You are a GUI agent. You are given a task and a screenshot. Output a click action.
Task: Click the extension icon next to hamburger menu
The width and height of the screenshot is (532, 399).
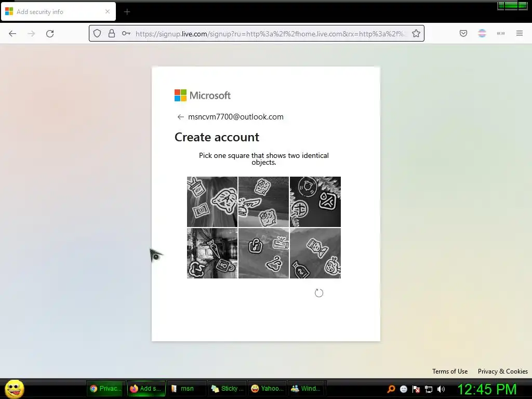[x=501, y=33]
